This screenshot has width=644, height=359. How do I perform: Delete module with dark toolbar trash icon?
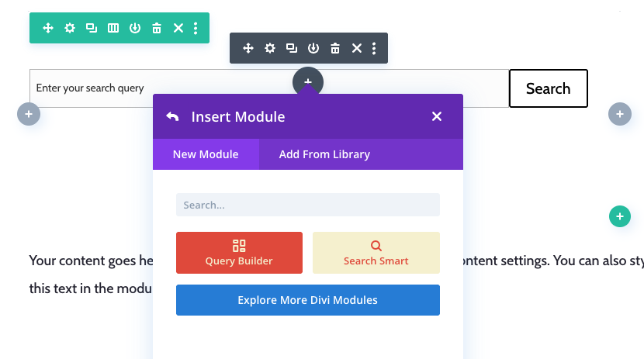click(x=335, y=48)
